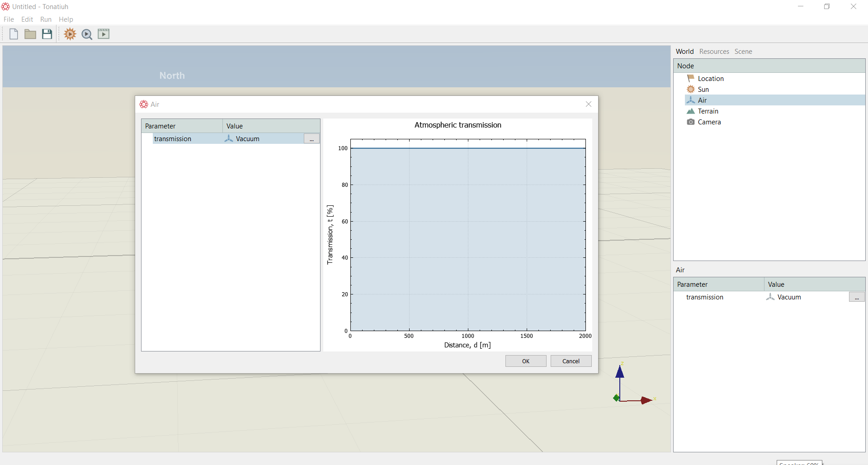Switch to the Resources tab
868x465 pixels.
(x=714, y=52)
